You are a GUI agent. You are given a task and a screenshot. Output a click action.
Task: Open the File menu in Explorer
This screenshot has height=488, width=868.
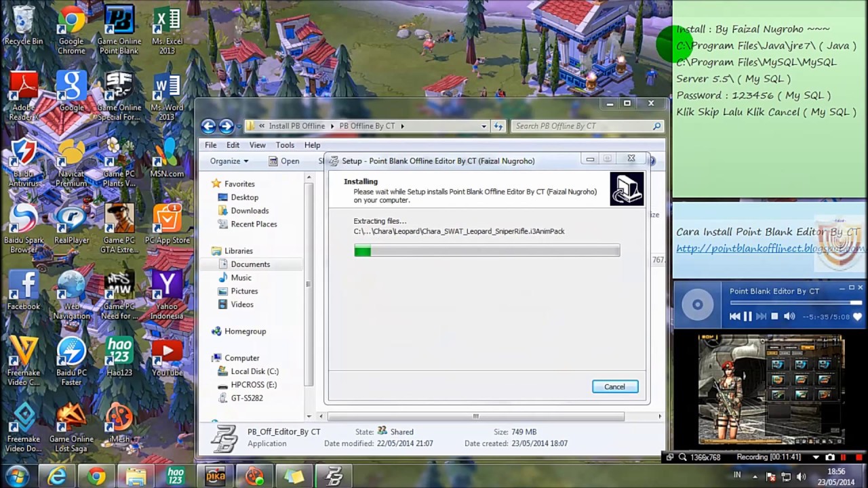pos(211,145)
